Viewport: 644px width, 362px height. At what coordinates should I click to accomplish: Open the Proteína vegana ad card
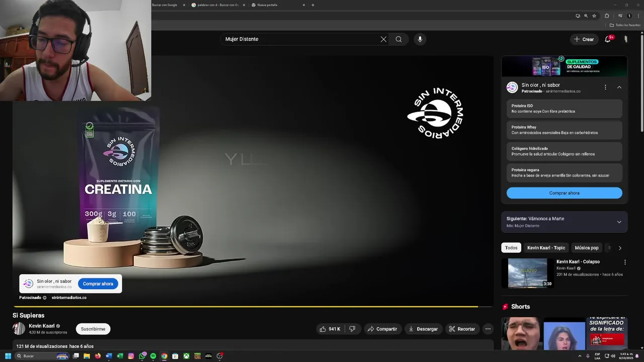coord(565,172)
